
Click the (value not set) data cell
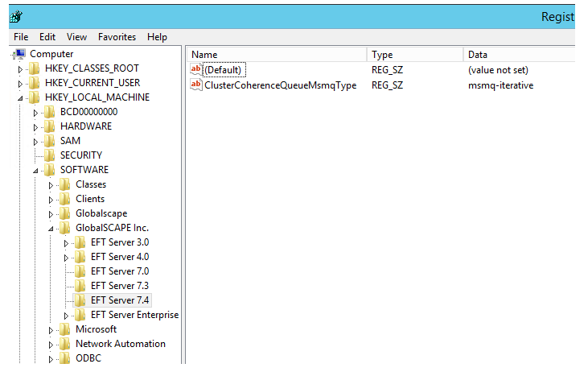tap(498, 70)
